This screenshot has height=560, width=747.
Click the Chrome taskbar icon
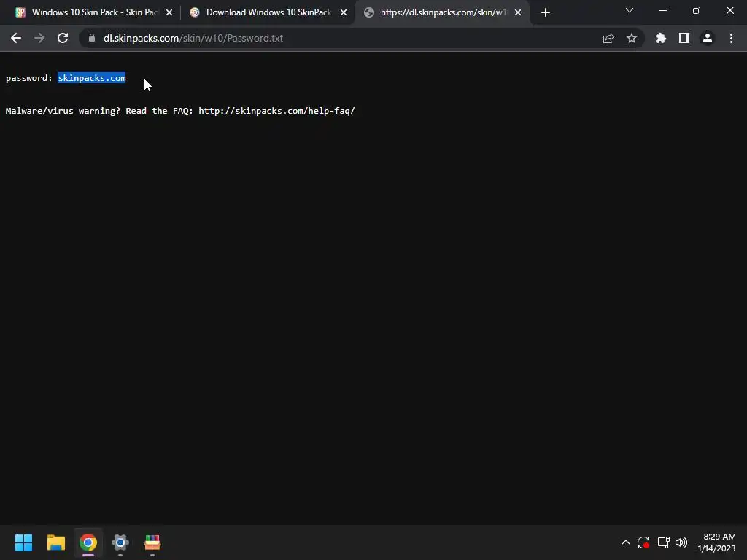click(88, 542)
